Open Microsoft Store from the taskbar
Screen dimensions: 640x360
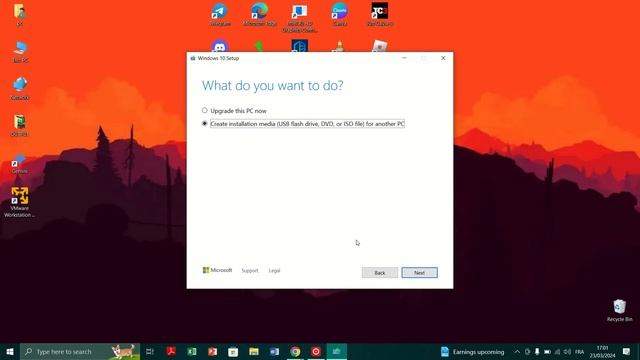point(233,351)
